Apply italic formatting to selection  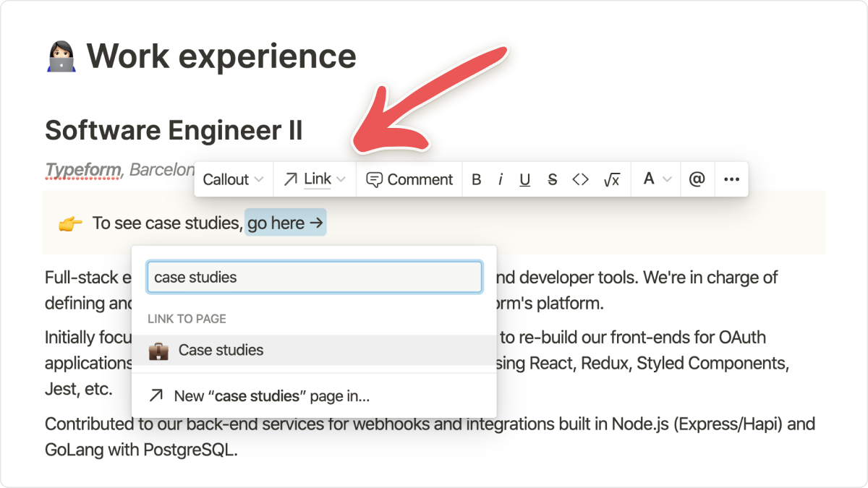(x=500, y=180)
